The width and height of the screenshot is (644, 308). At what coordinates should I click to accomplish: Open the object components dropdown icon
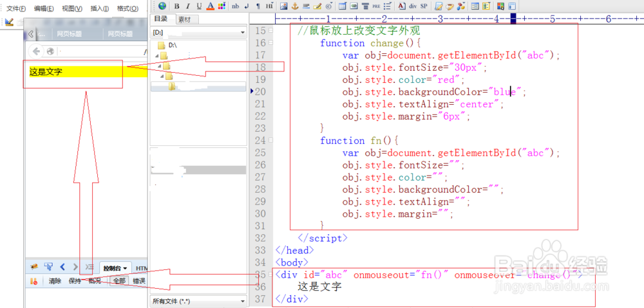coord(462,6)
